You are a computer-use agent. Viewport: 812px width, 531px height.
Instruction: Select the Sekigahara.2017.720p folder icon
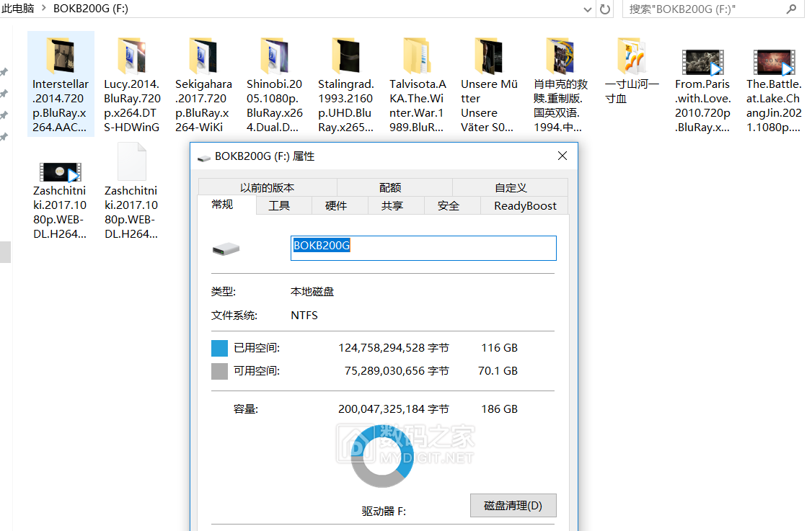tap(203, 55)
